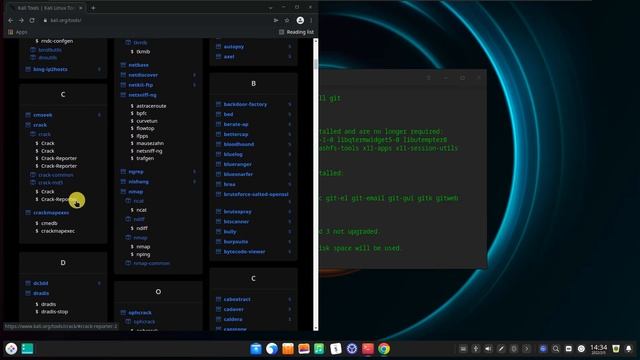Open the Reading list
Viewport: 640px width, 360px height.
point(296,32)
